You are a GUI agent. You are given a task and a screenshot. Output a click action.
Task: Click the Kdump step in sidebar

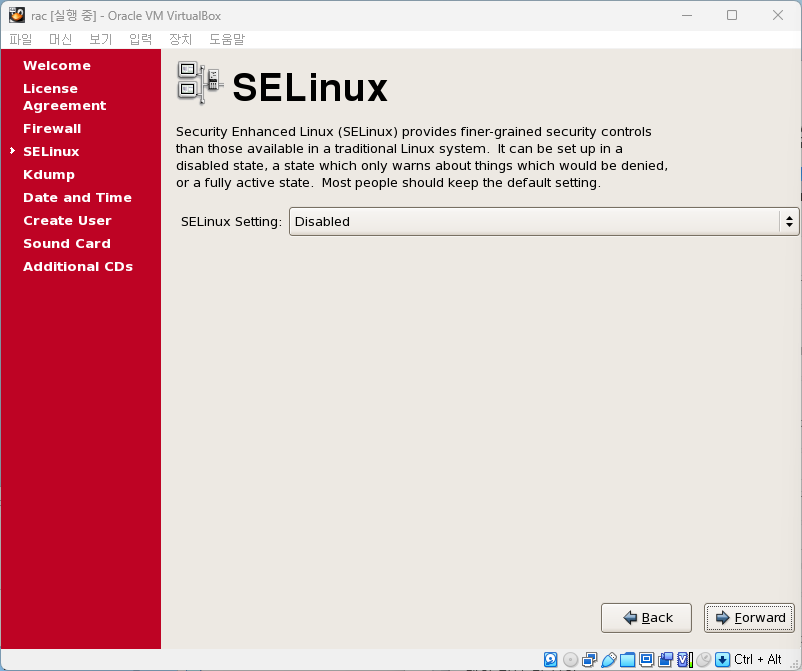tap(49, 175)
